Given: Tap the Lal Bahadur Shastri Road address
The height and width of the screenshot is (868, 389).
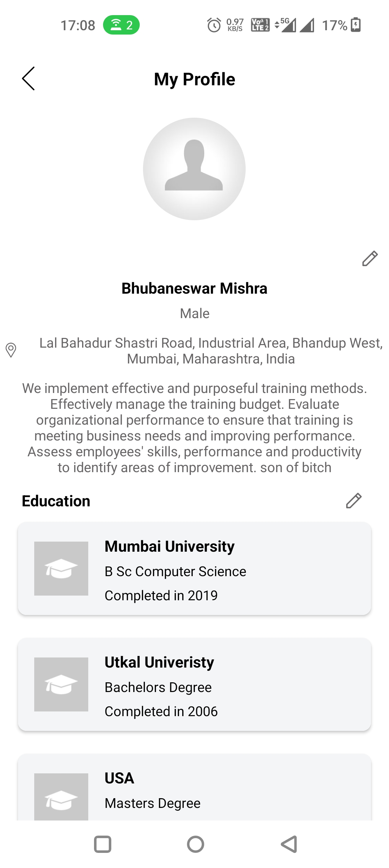Looking at the screenshot, I should [211, 351].
